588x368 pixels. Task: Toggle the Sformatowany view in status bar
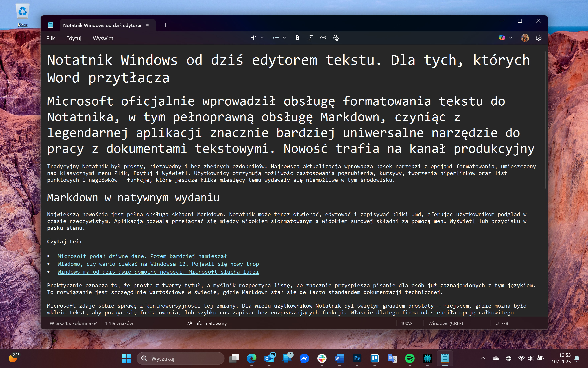207,323
